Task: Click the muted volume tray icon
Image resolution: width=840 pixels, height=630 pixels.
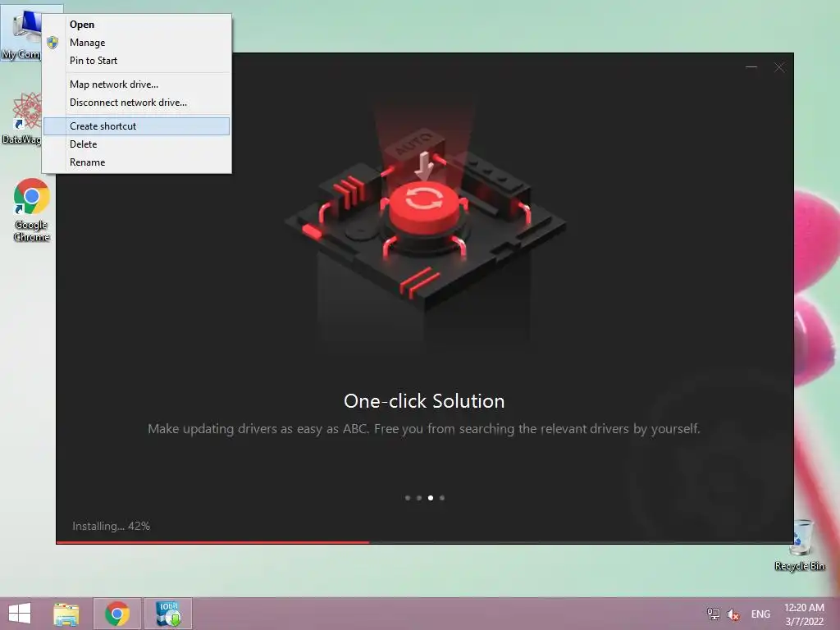Action: (733, 614)
